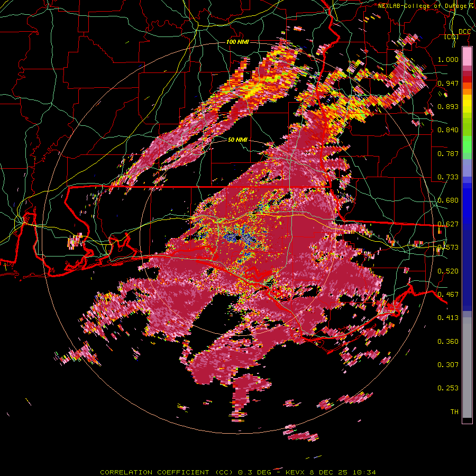Click the gray lower segment of the color bar
Screen dimensions: 476x476
[x=467, y=368]
